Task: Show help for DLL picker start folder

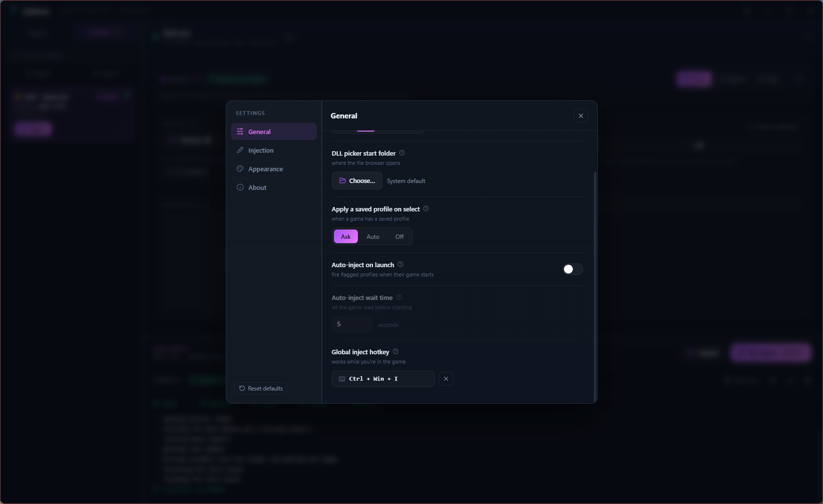Action: coord(402,153)
